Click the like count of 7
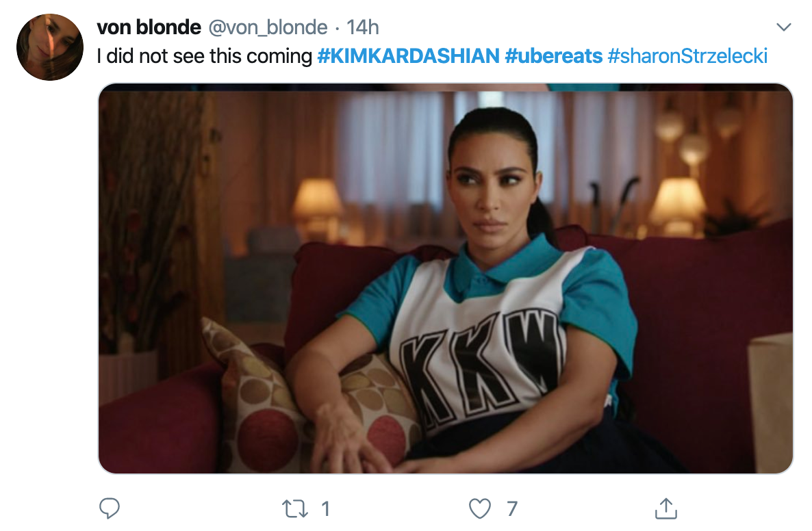 click(511, 508)
